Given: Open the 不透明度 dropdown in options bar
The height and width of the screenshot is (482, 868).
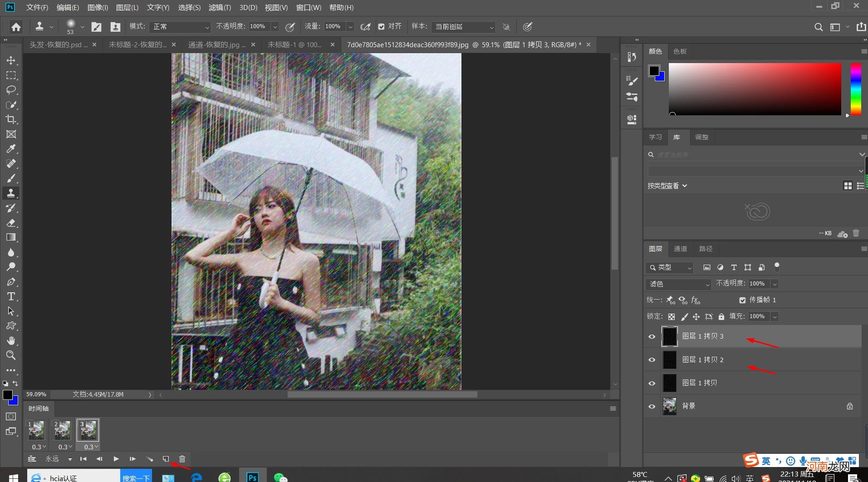Looking at the screenshot, I should click(275, 27).
